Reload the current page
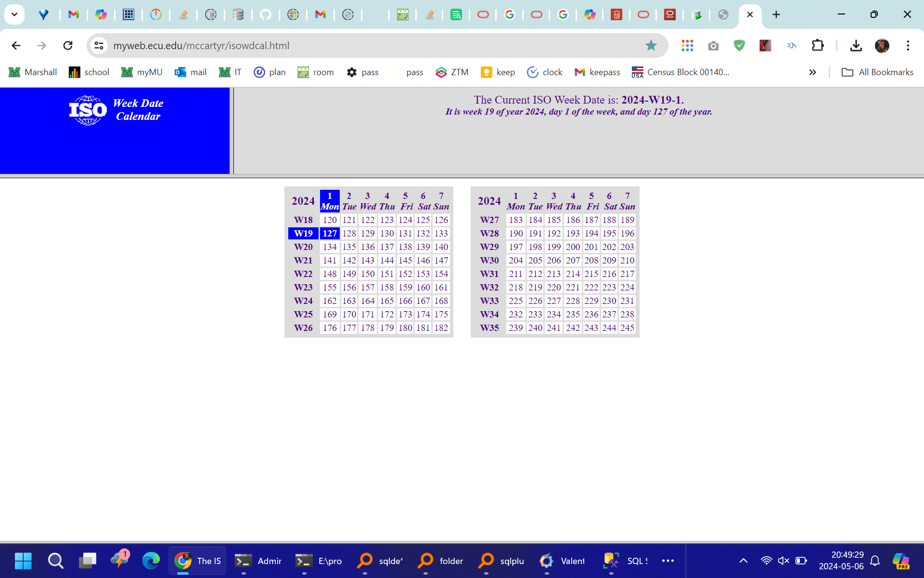The height and width of the screenshot is (578, 924). pyautogui.click(x=68, y=45)
